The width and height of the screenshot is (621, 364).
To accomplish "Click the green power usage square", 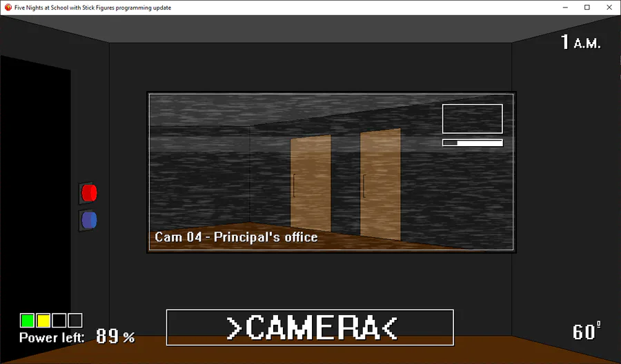I will click(28, 321).
